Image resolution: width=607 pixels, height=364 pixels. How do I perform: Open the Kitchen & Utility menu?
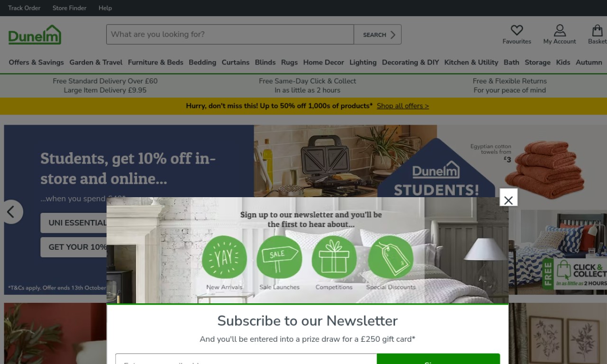(x=471, y=62)
